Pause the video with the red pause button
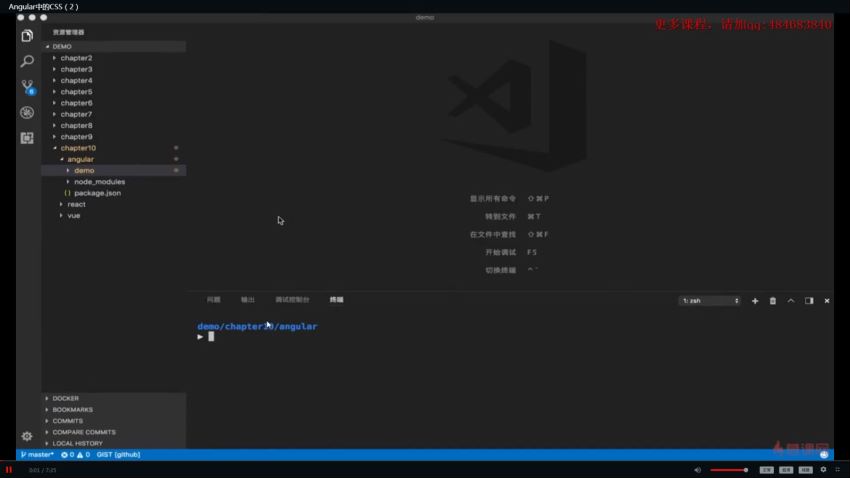The height and width of the screenshot is (478, 850). (9, 469)
